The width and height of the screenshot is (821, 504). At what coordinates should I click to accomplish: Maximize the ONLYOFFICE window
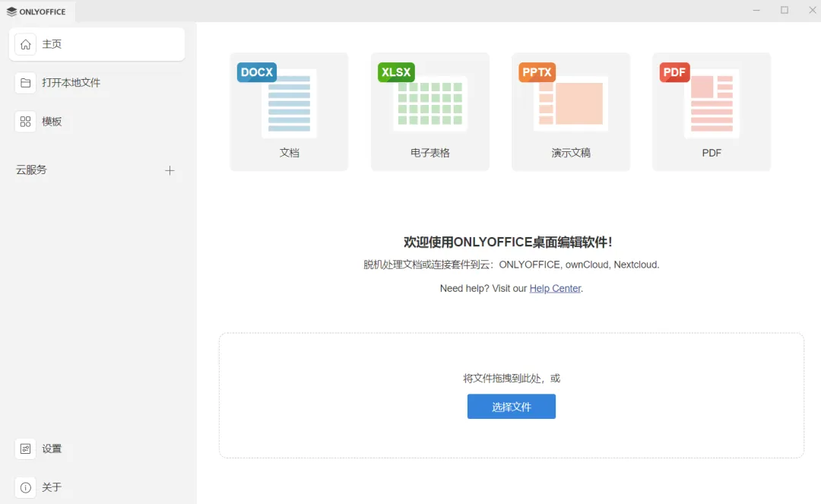[x=785, y=11]
